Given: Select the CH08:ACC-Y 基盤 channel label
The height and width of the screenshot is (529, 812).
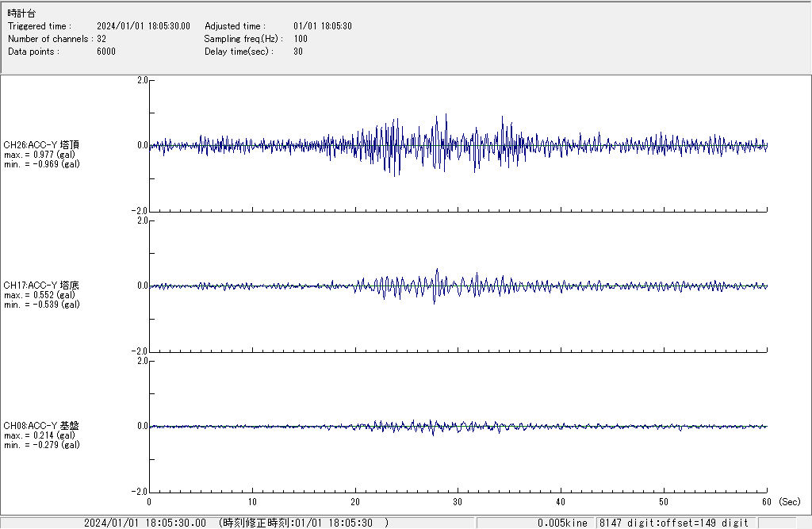Looking at the screenshot, I should pyautogui.click(x=41, y=426).
